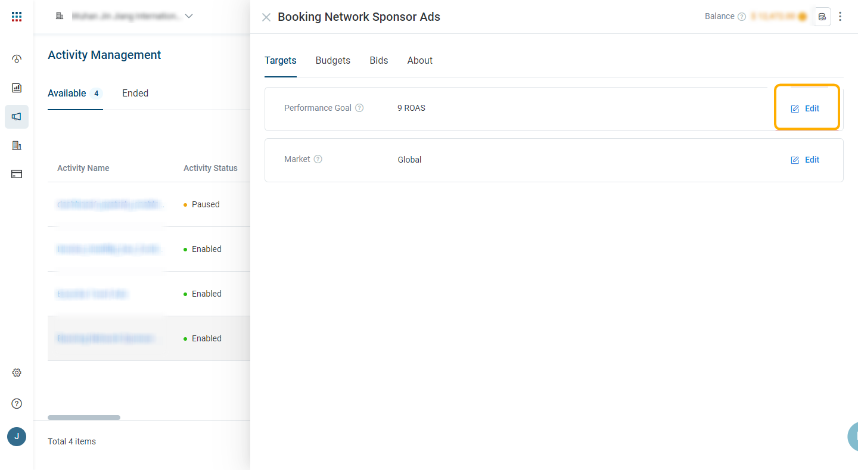The height and width of the screenshot is (470, 858).
Task: Open the fourth highlighted activity link
Action: pos(105,339)
